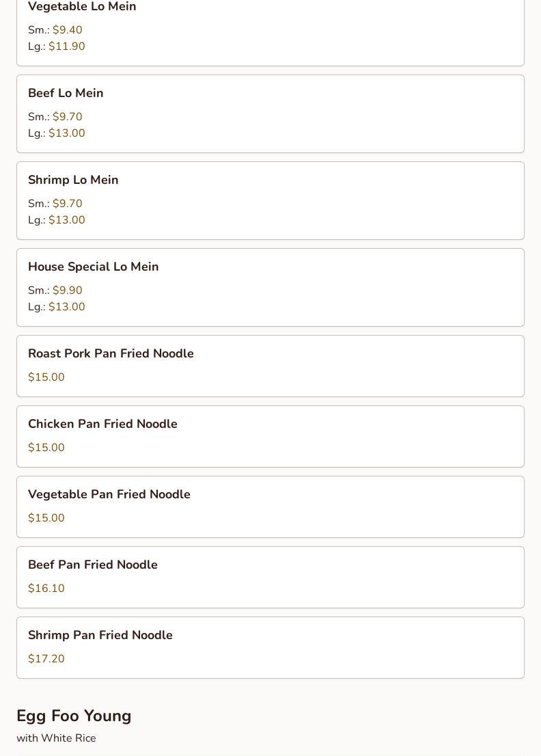The height and width of the screenshot is (756, 541).
Task: Open Vegetable Pan Fried Noodle item
Action: coord(270,507)
